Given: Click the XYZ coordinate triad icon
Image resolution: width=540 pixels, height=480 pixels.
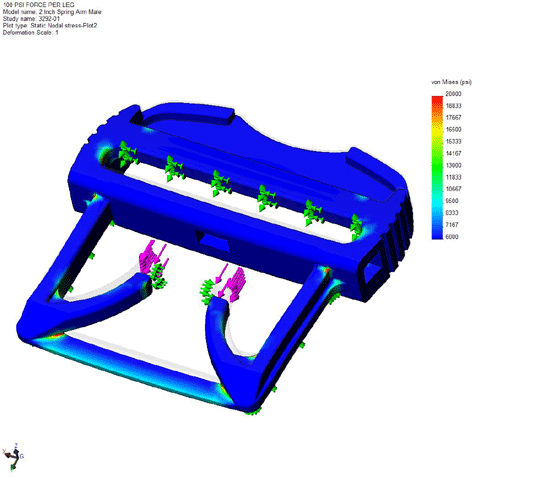Looking at the screenshot, I should point(13,457).
